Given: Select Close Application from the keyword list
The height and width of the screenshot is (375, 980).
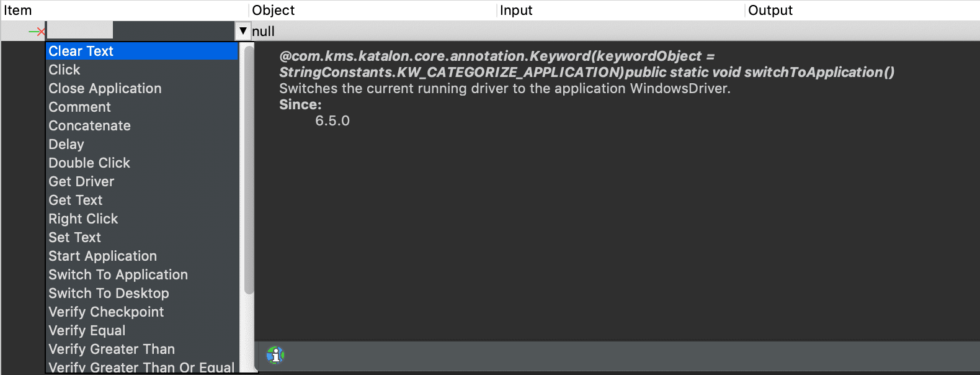Looking at the screenshot, I should click(x=104, y=88).
